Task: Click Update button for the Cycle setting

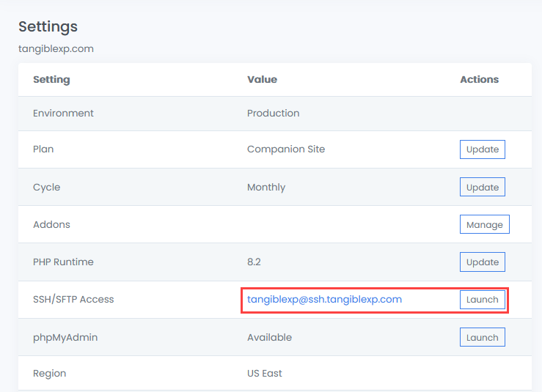Action: coord(483,188)
